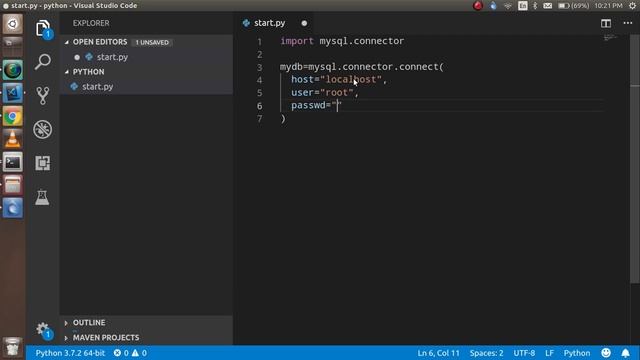Click the "localhost" string on line 4
Viewport: 640px width, 360px height.
click(x=351, y=80)
